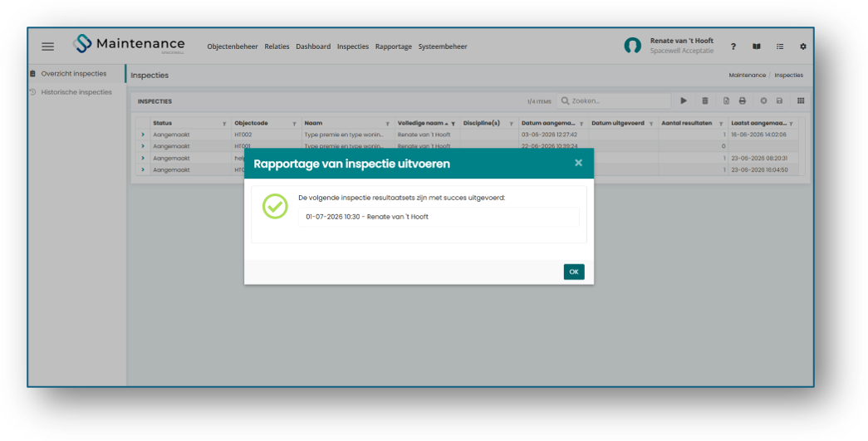This screenshot has width=868, height=441.
Task: Go to the Dashboard menu item
Action: tap(313, 47)
